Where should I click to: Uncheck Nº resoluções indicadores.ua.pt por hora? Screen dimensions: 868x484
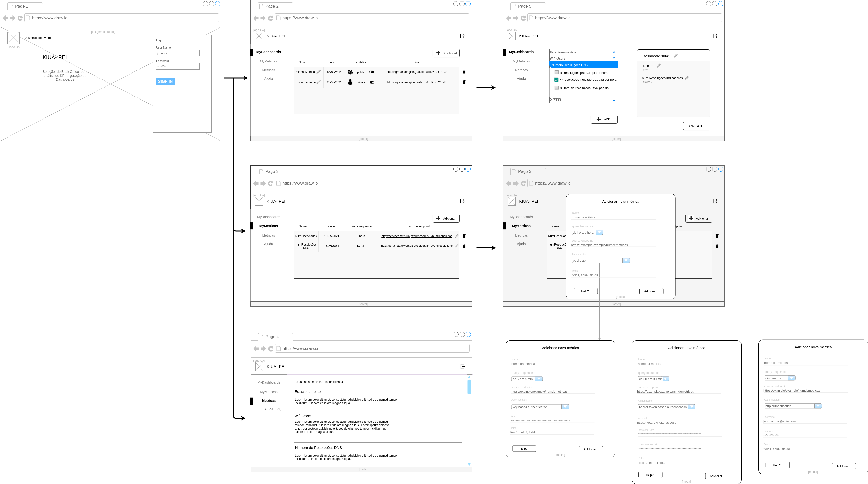pyautogui.click(x=556, y=80)
